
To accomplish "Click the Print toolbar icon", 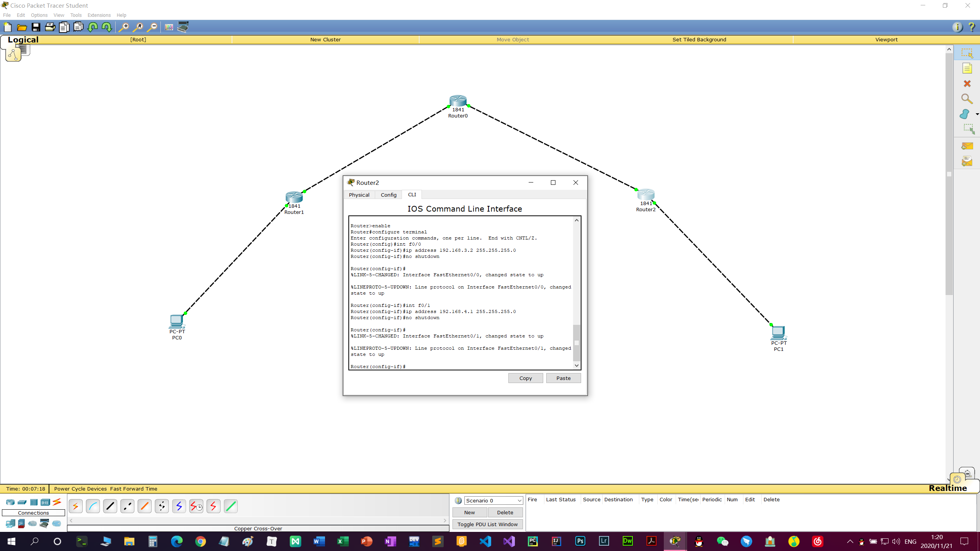I will click(x=50, y=27).
